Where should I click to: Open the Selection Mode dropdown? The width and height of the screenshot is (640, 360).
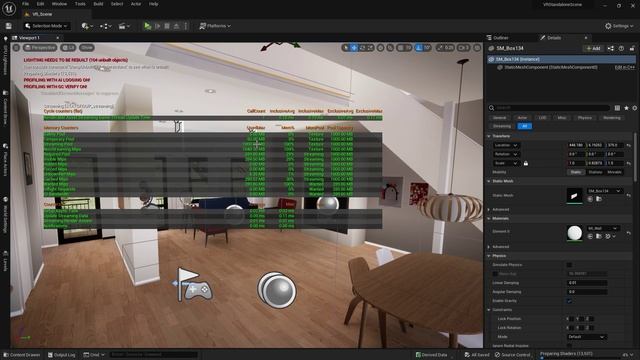click(46, 26)
